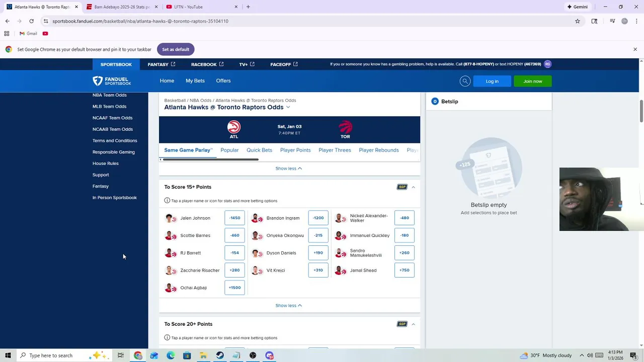Click the Atlanta Hawks team logo
644x362 pixels.
pos(234,127)
